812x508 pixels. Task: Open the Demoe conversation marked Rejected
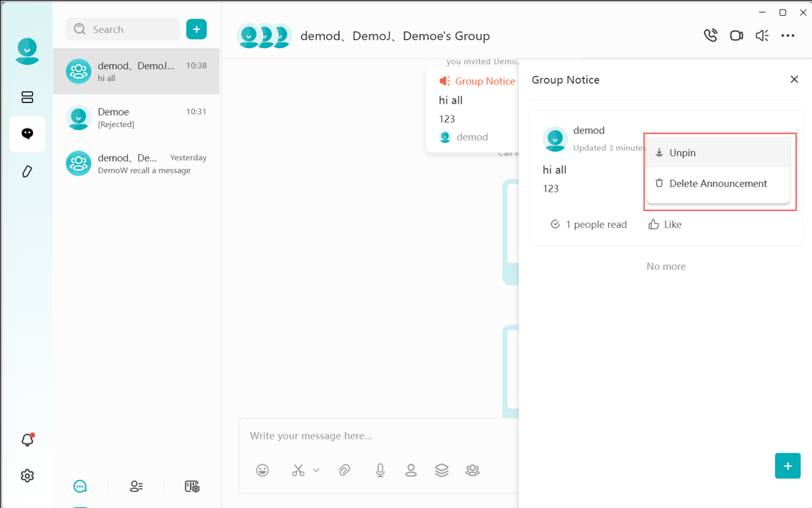pyautogui.click(x=136, y=117)
